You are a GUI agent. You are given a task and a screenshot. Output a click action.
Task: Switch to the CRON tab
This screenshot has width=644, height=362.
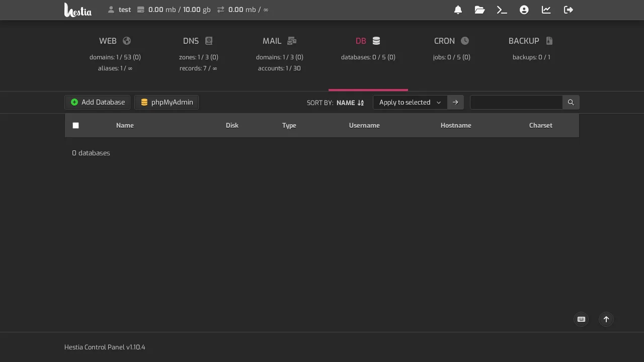pos(451,54)
